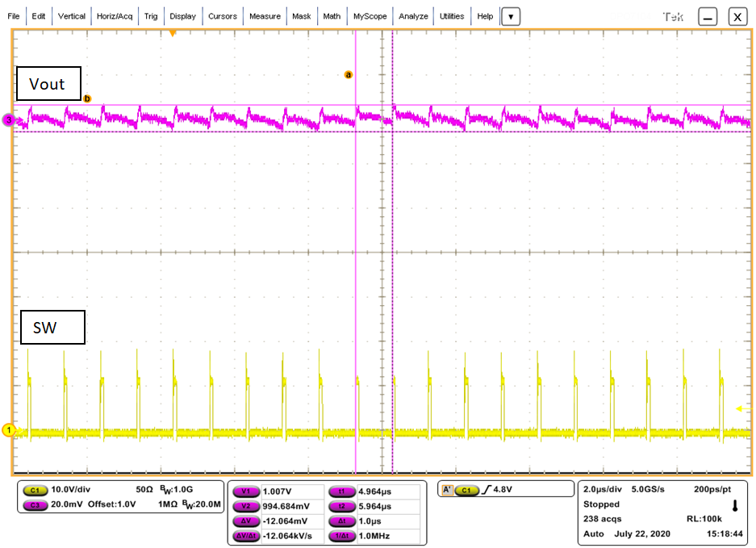Click the ΔV/Δt slew rate badge
Screen dimensions: 756x548
point(247,536)
